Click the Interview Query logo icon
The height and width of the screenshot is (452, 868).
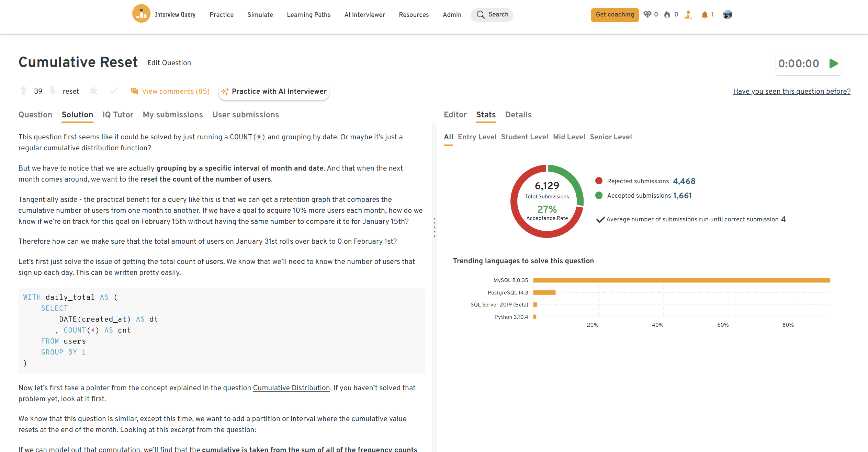point(141,14)
